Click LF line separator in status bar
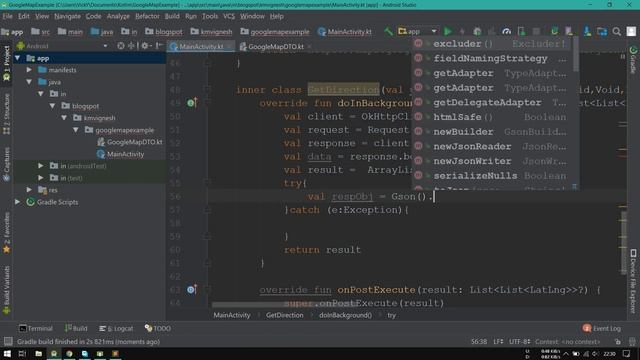This screenshot has width=640, height=360. tap(498, 342)
